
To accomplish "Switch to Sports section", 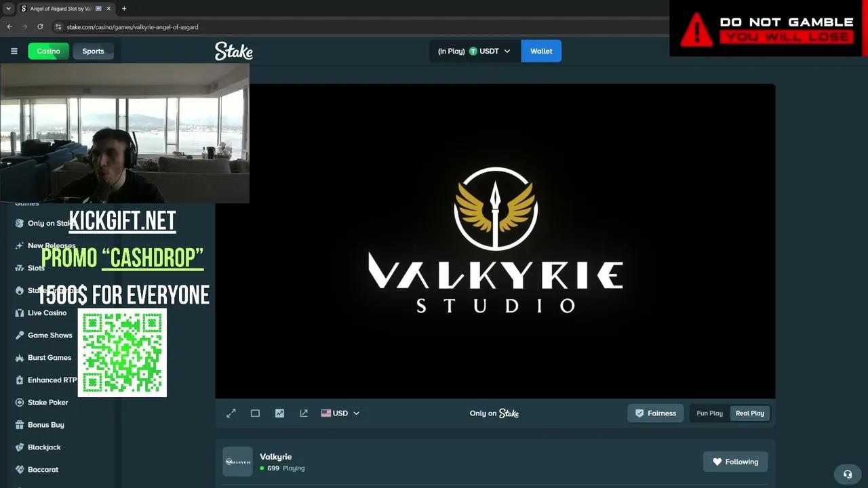I will pos(94,51).
